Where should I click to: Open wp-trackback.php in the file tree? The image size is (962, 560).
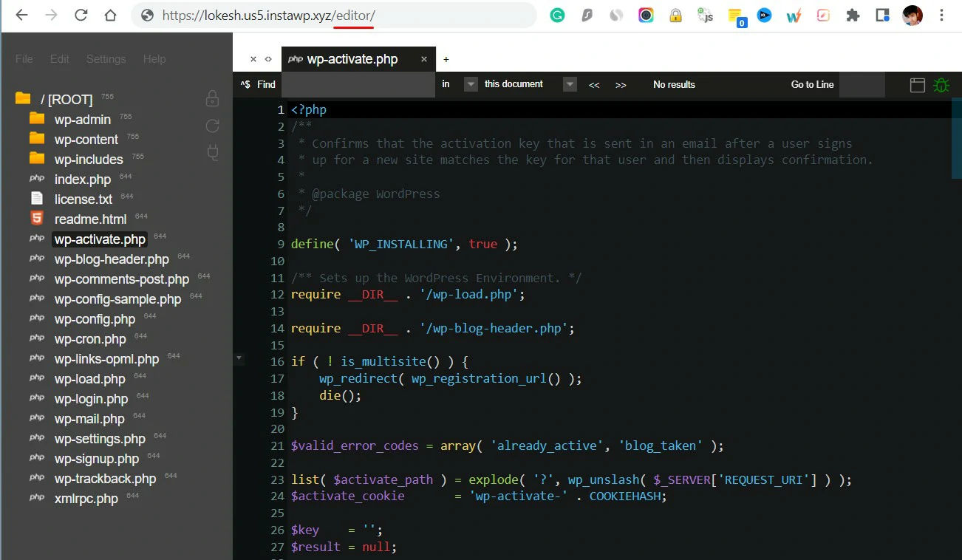tap(105, 478)
